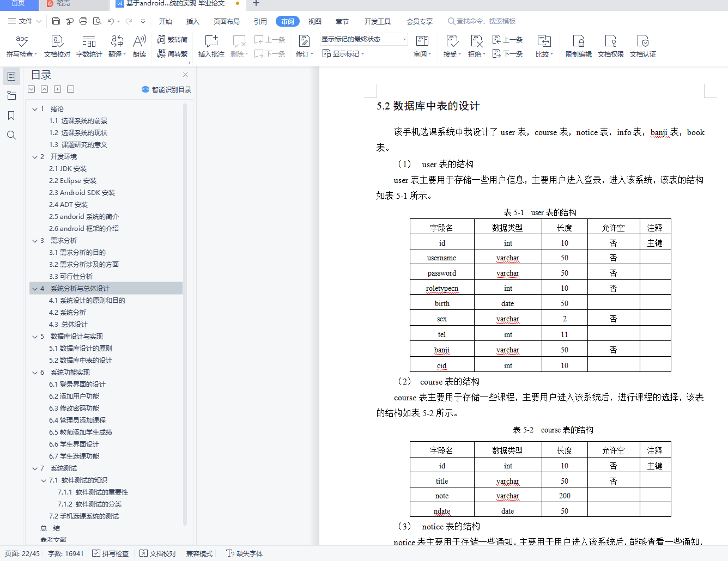Click the 拒绝 reject change icon

(x=476, y=41)
